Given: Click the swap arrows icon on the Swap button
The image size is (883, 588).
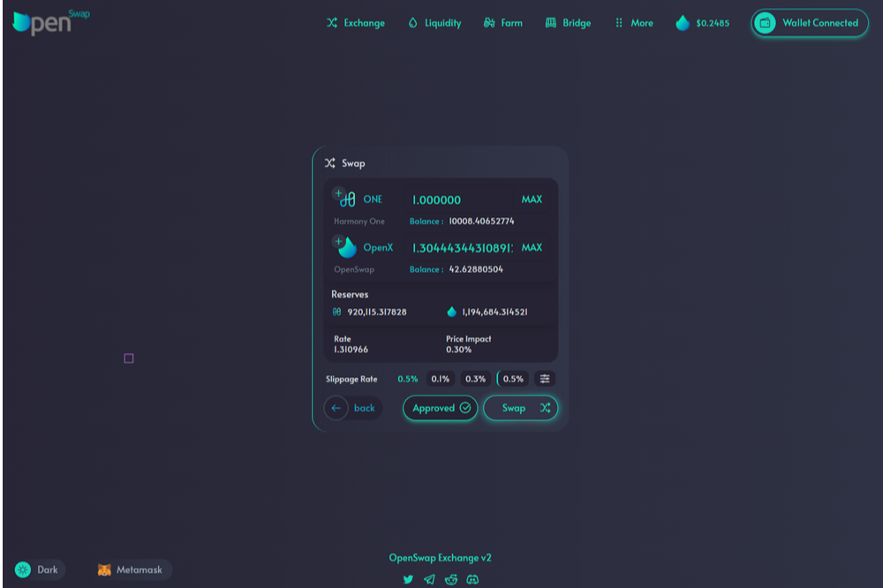Looking at the screenshot, I should click(x=545, y=408).
